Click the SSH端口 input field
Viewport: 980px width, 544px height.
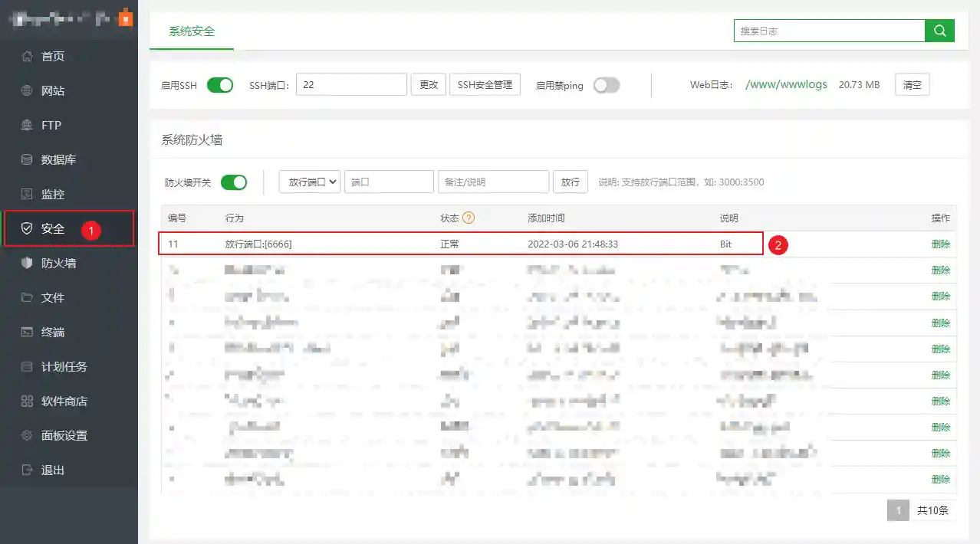(351, 85)
